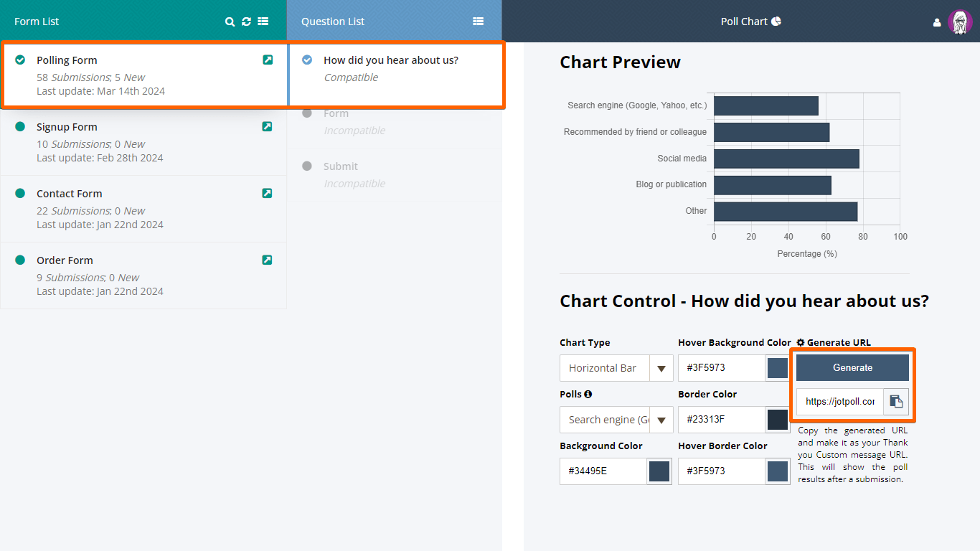
Task: Click the info icon next to Polls
Action: pos(588,394)
